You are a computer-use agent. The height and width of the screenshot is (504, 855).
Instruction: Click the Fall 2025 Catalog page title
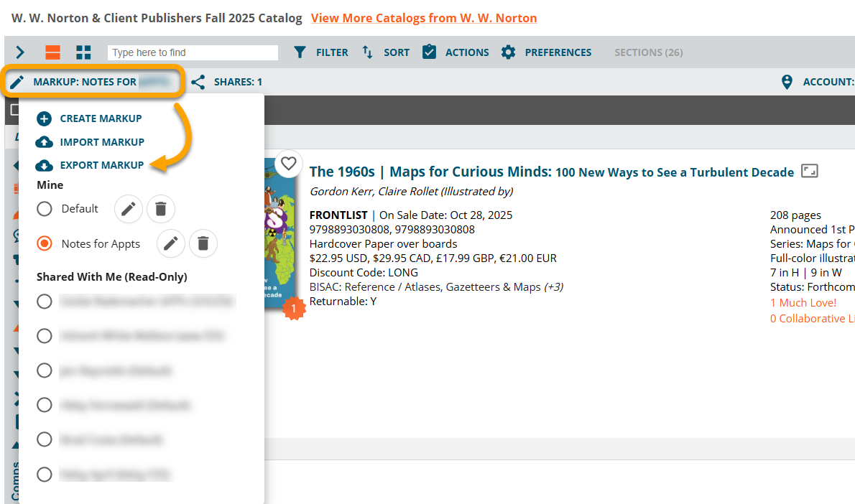(x=157, y=18)
